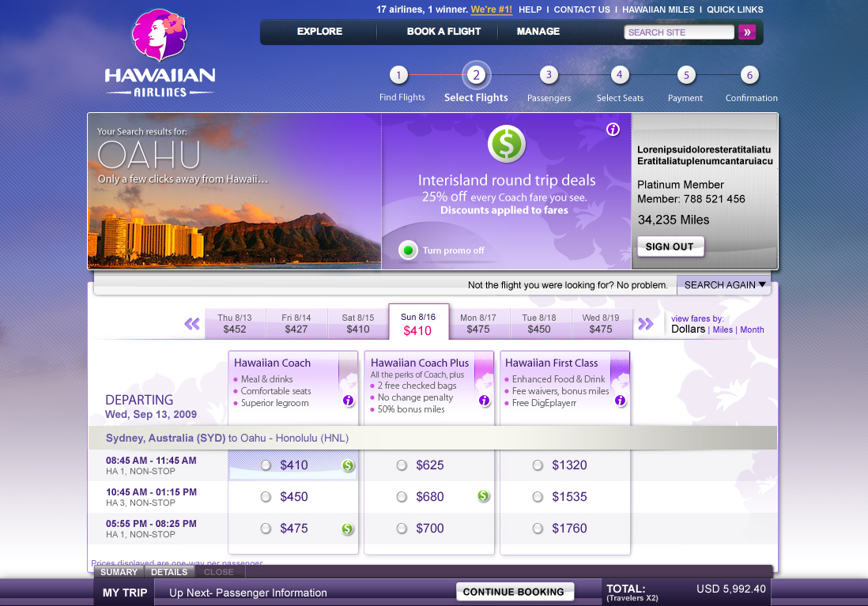Click step 5 Payment circle

click(x=686, y=75)
